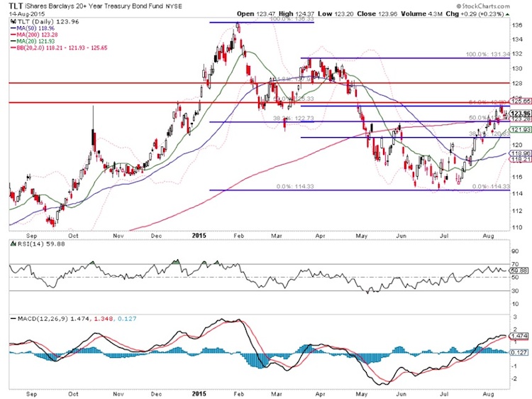Click the 2015 label beneath the price panel
This screenshot has width=532, height=399.
pyautogui.click(x=199, y=235)
